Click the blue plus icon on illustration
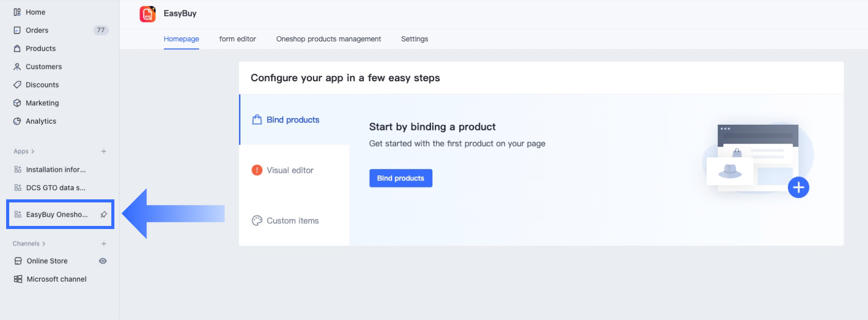Image resolution: width=868 pixels, height=320 pixels. (798, 188)
